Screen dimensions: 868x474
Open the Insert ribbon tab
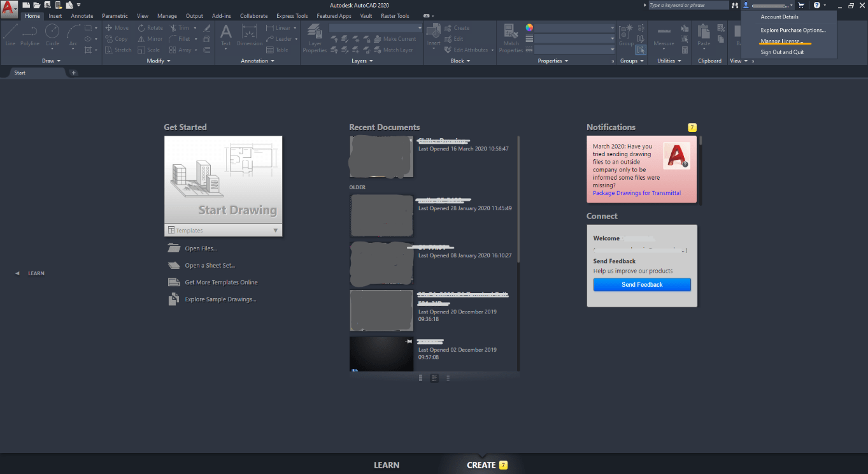click(55, 16)
